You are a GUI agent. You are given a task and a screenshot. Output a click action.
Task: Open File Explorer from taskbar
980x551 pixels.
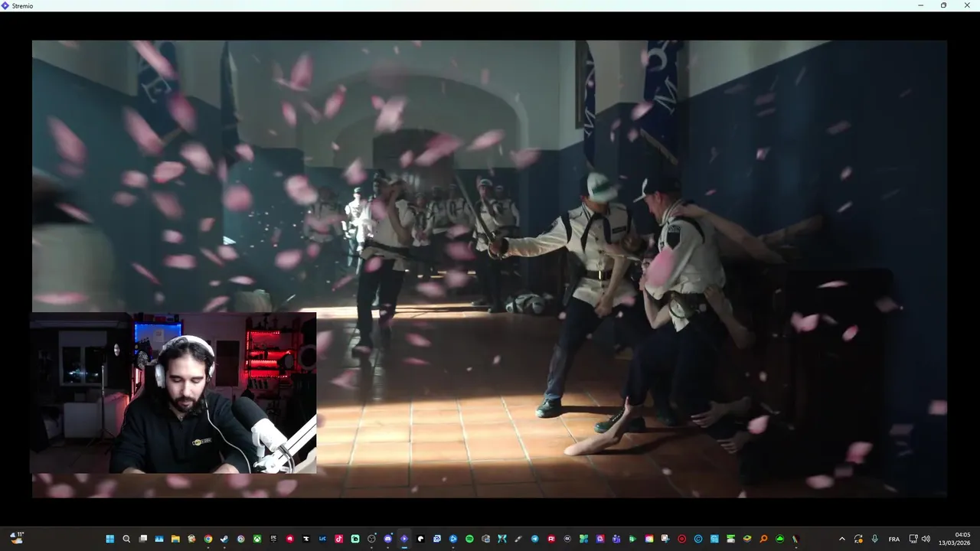pyautogui.click(x=175, y=539)
